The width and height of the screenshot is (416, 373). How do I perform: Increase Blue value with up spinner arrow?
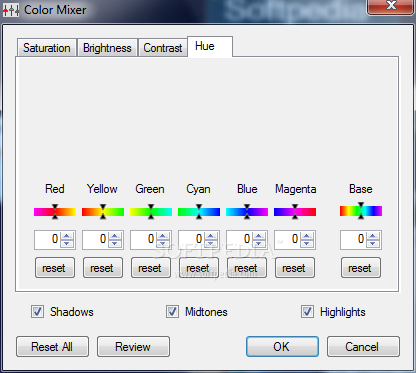pos(259,236)
